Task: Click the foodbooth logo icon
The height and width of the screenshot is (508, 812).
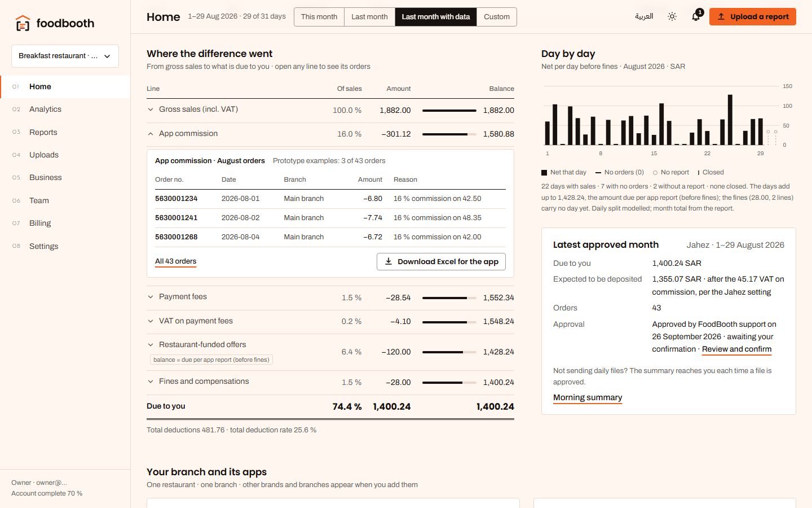Action: click(23, 23)
